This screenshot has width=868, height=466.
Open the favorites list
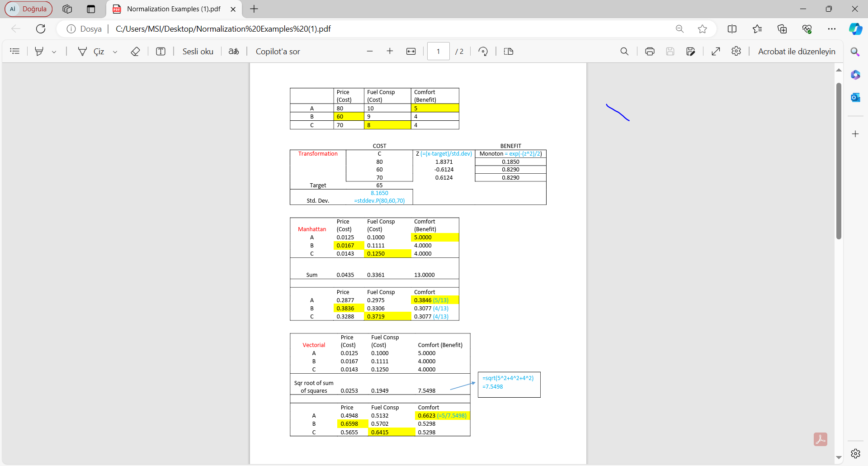757,29
